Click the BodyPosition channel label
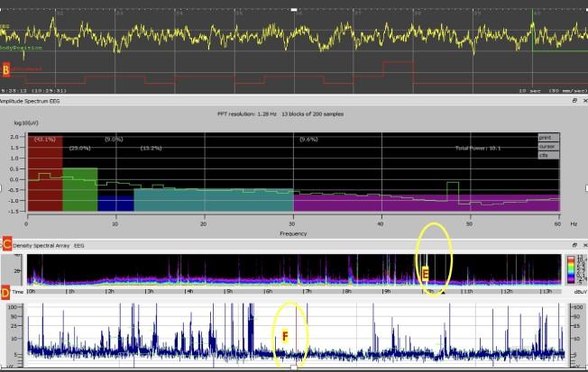Screen dimensions: 588x372 click(x=21, y=48)
